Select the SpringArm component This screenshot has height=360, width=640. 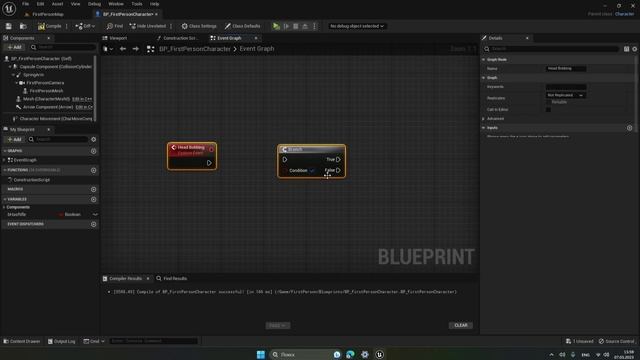click(x=33, y=75)
